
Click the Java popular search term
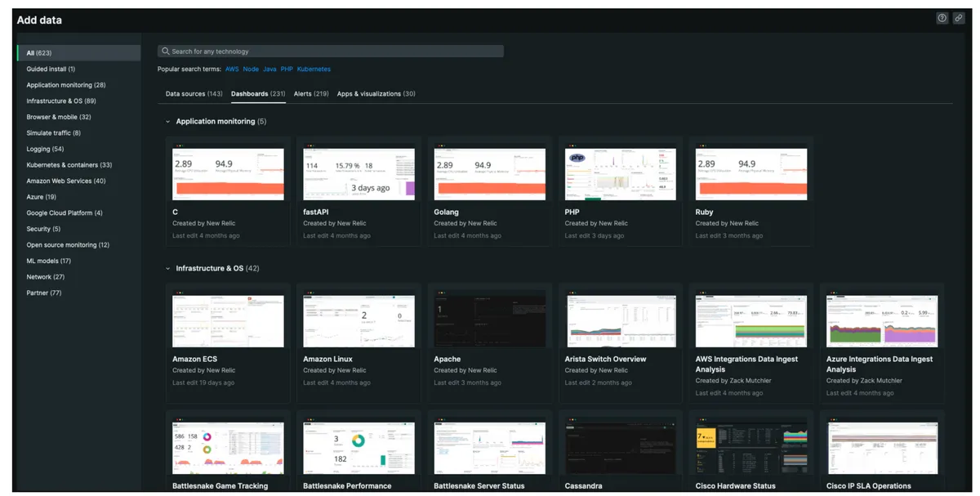point(269,69)
